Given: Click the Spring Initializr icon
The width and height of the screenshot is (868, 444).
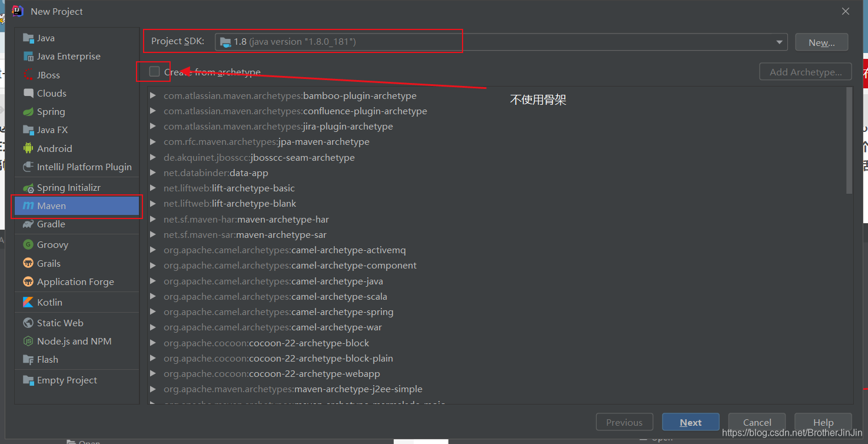Looking at the screenshot, I should tap(28, 187).
